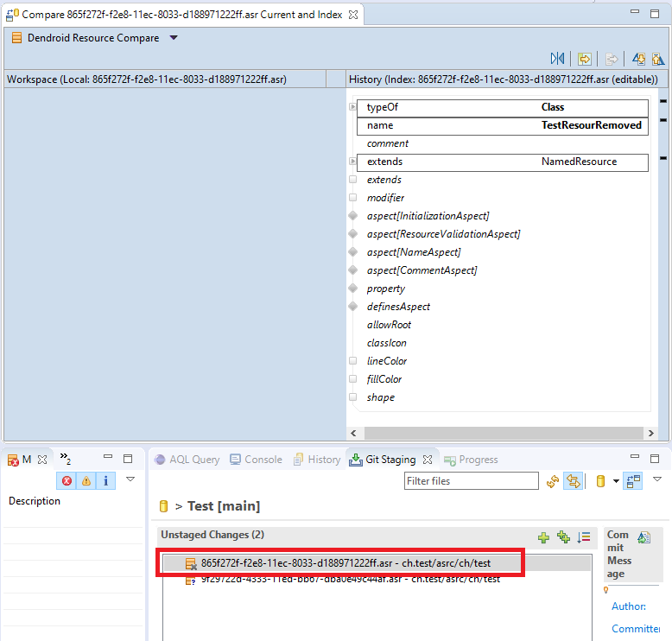
Task: Switch to the AQL Query tab
Action: 187,460
